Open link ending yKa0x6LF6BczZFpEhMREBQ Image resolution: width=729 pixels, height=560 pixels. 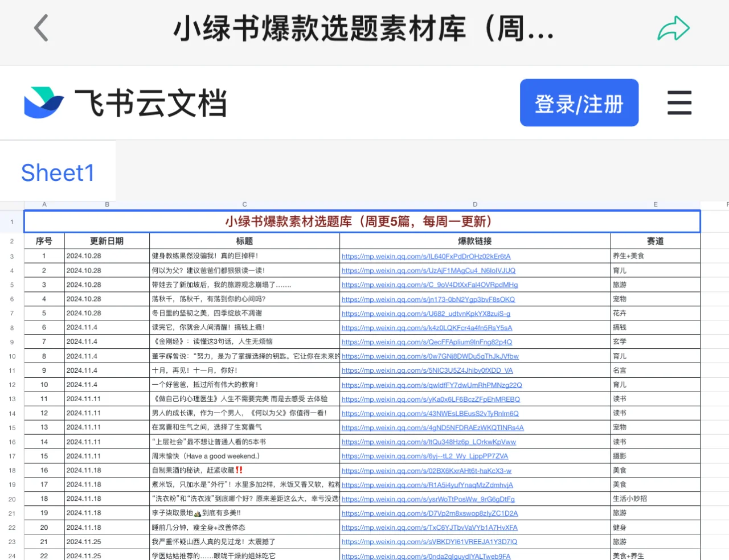pyautogui.click(x=431, y=399)
